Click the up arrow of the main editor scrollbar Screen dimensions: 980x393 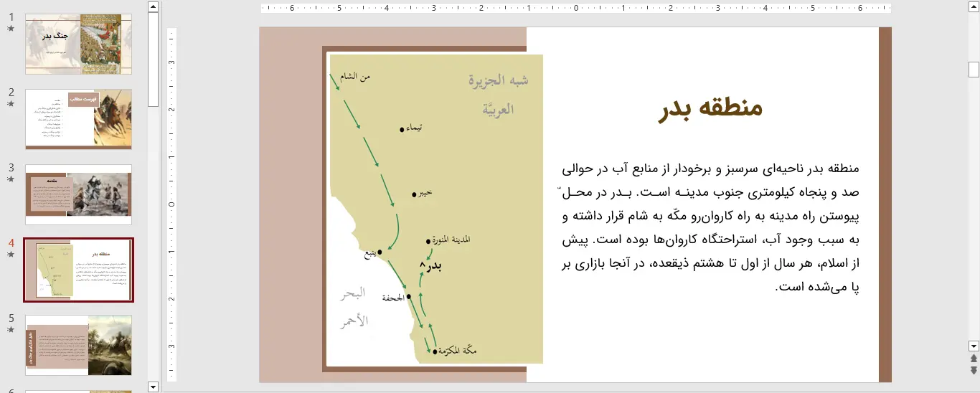[x=974, y=6]
